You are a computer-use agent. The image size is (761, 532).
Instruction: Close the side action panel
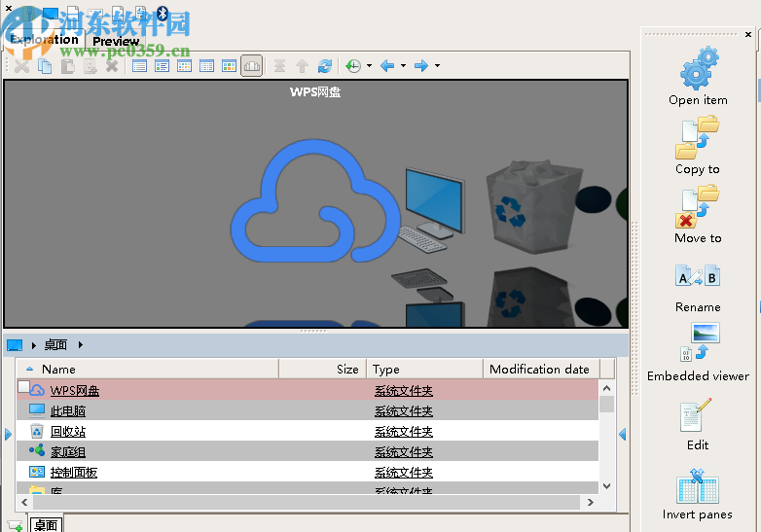(748, 34)
